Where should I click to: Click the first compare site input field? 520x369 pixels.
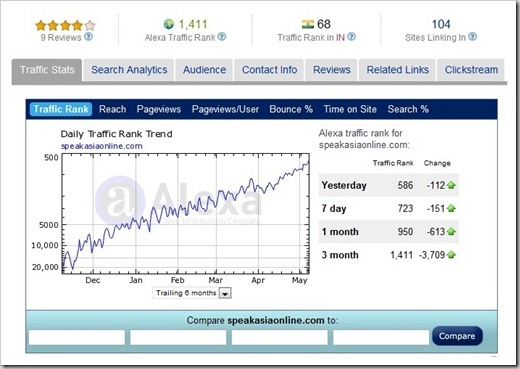point(77,337)
